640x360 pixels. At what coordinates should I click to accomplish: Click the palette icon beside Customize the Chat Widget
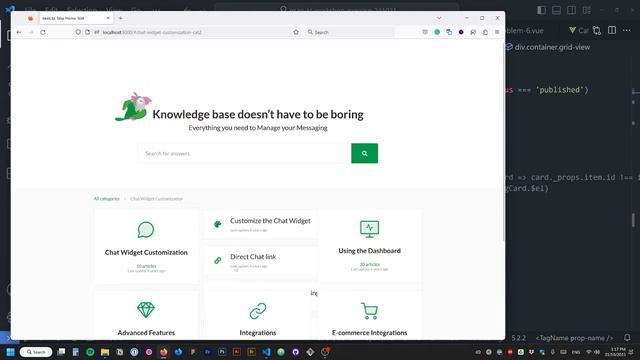coord(218,224)
